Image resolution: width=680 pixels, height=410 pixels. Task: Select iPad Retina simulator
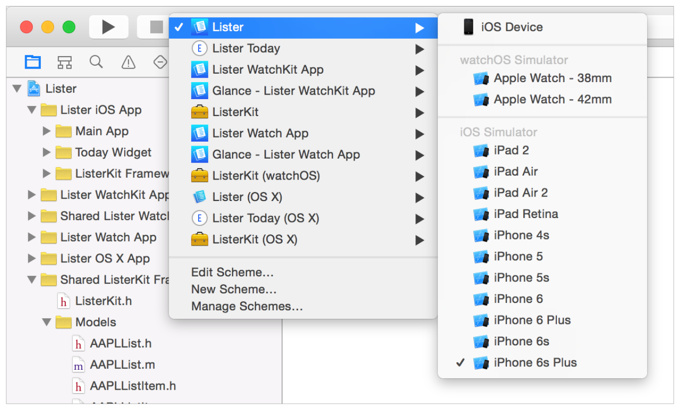click(x=543, y=214)
